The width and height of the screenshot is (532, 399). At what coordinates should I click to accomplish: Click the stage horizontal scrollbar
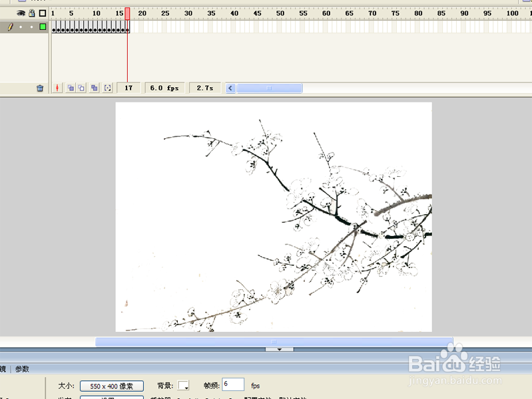pyautogui.click(x=274, y=342)
